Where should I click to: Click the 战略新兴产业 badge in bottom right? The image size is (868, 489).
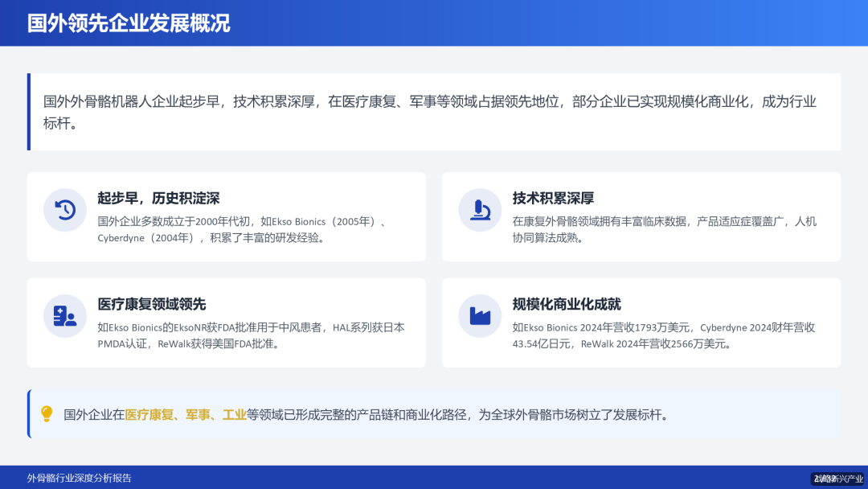pos(839,479)
